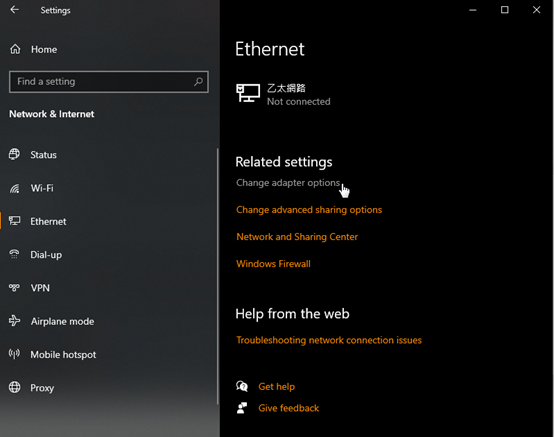Open the Windows Firewall link
The height and width of the screenshot is (437, 554).
(x=273, y=264)
